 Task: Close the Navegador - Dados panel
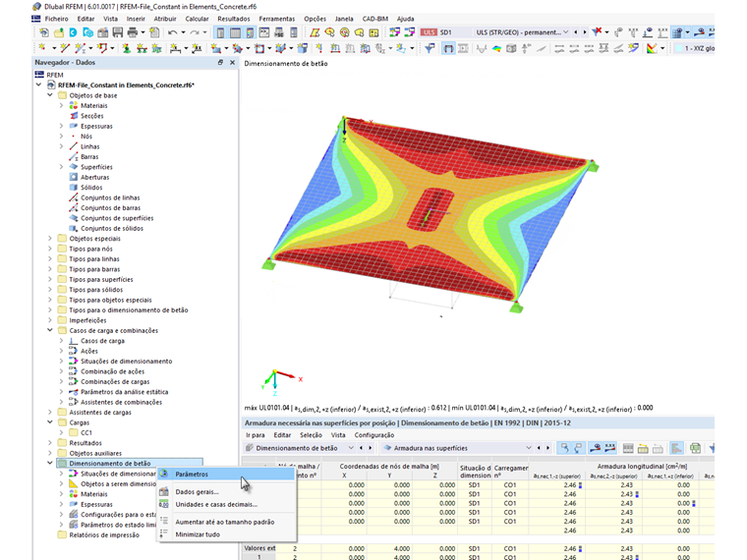pos(233,62)
